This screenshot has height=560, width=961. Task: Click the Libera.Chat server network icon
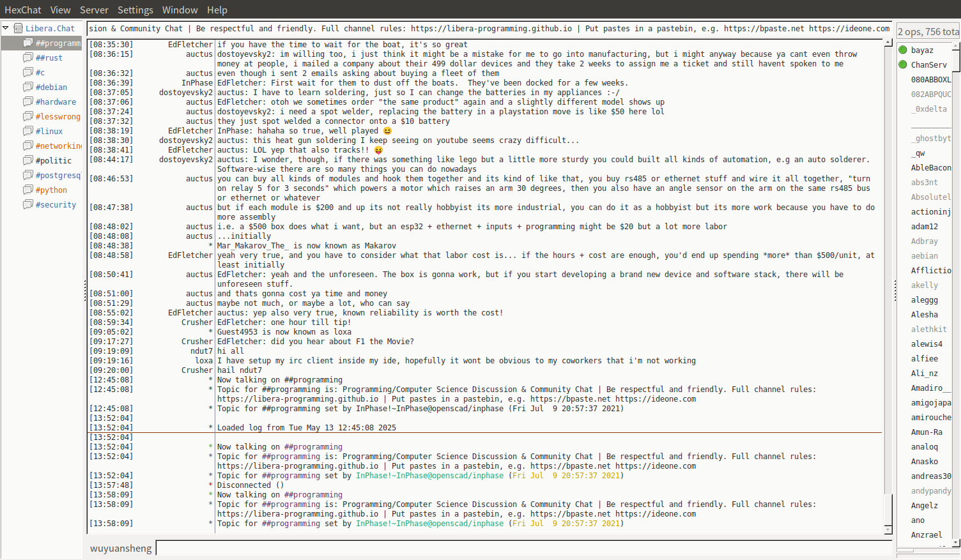[x=19, y=28]
